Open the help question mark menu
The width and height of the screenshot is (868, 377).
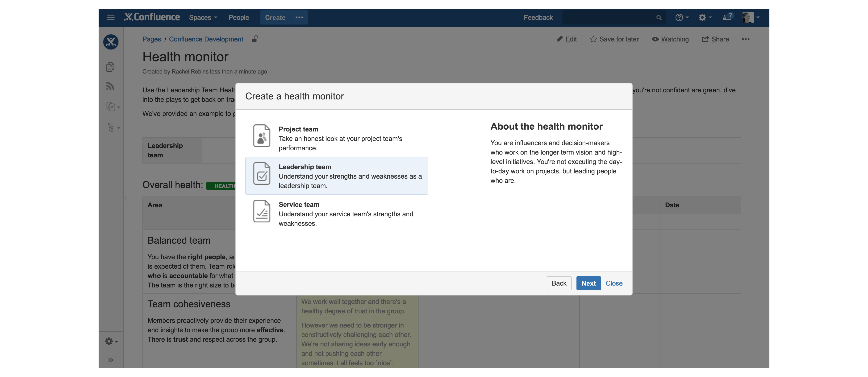pyautogui.click(x=682, y=17)
